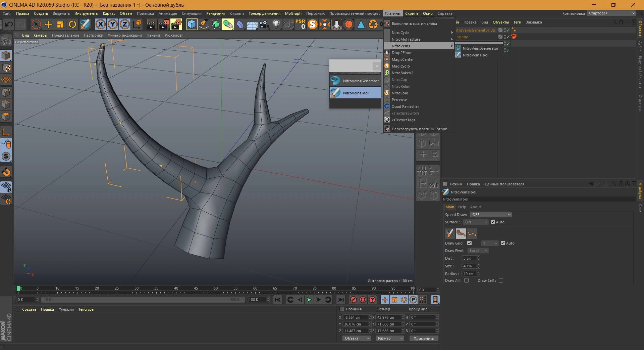
Task: Select the vein shape brush icon
Action: 461,233
